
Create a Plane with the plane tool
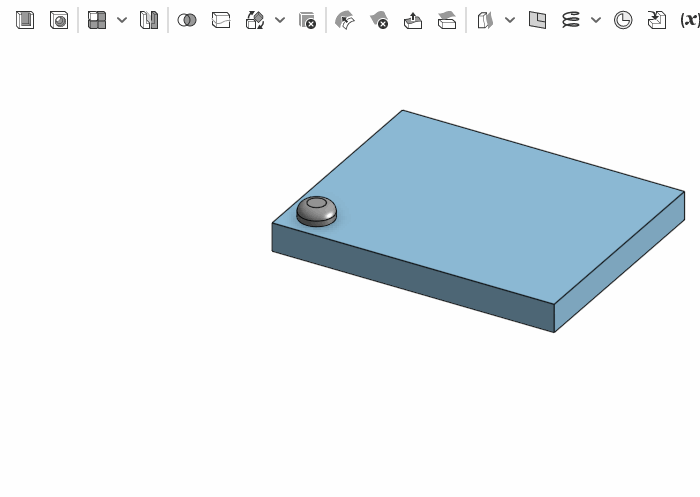tap(537, 20)
